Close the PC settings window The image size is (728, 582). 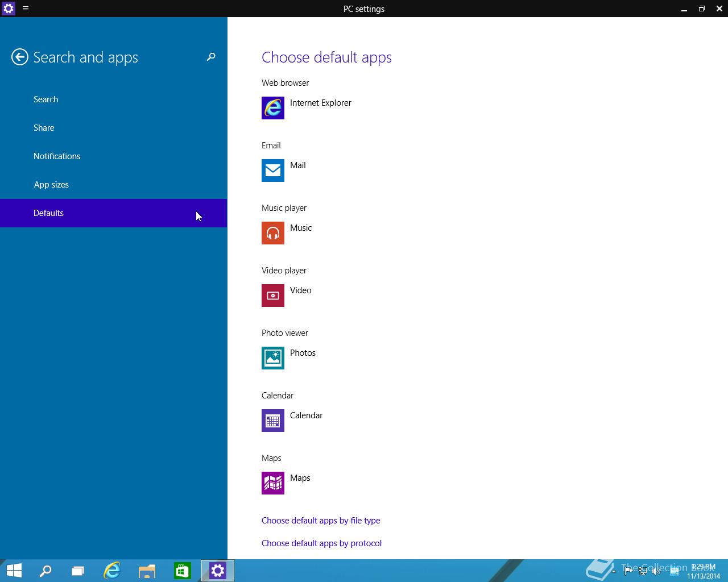[719, 9]
